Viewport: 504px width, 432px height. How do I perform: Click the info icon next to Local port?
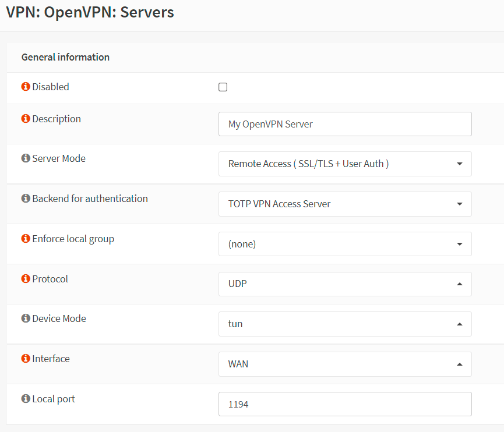coord(26,398)
